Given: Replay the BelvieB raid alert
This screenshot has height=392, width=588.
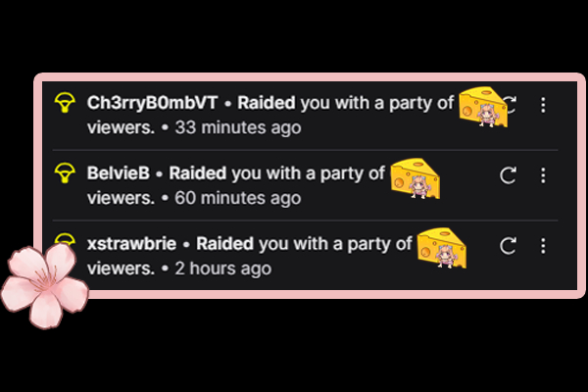Looking at the screenshot, I should tap(508, 175).
